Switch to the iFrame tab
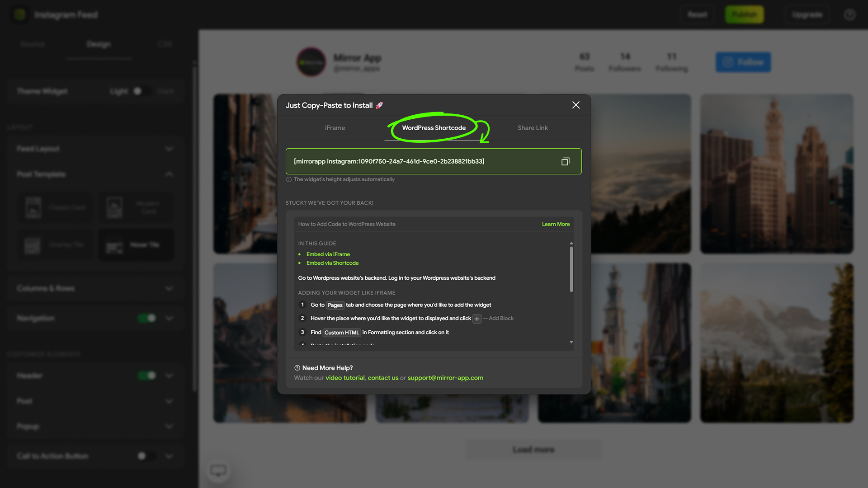This screenshot has width=868, height=488. pos(335,128)
